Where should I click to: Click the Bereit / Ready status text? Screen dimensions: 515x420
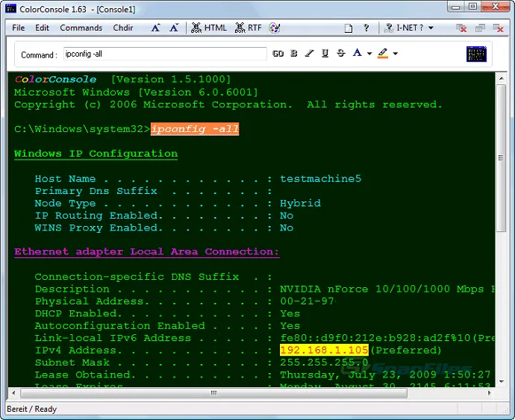[32, 409]
